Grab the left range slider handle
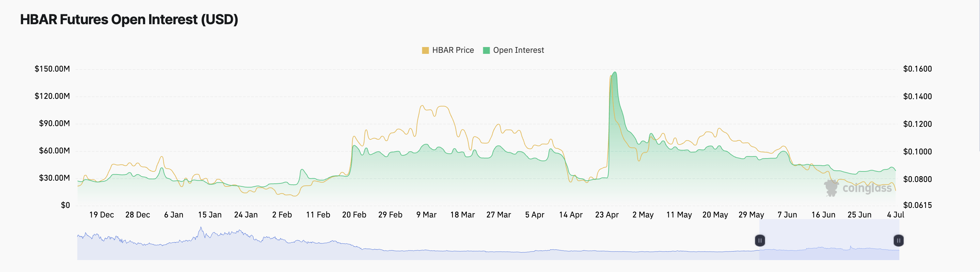This screenshot has height=272, width=980. (x=760, y=240)
